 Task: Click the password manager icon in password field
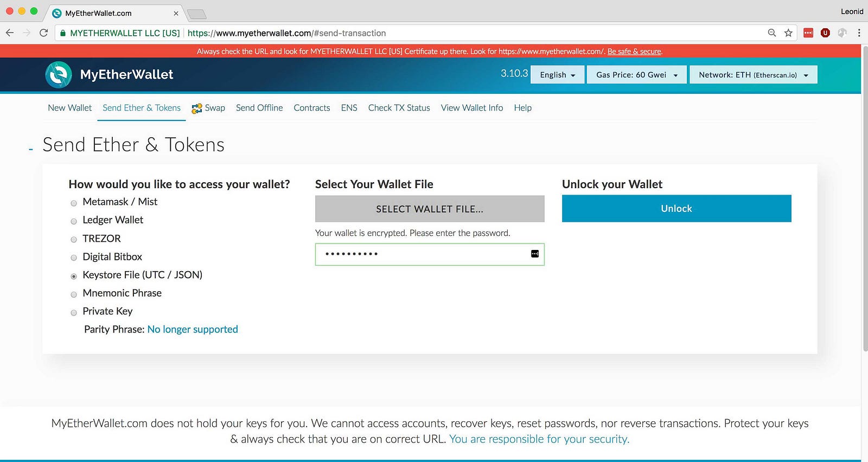(535, 254)
